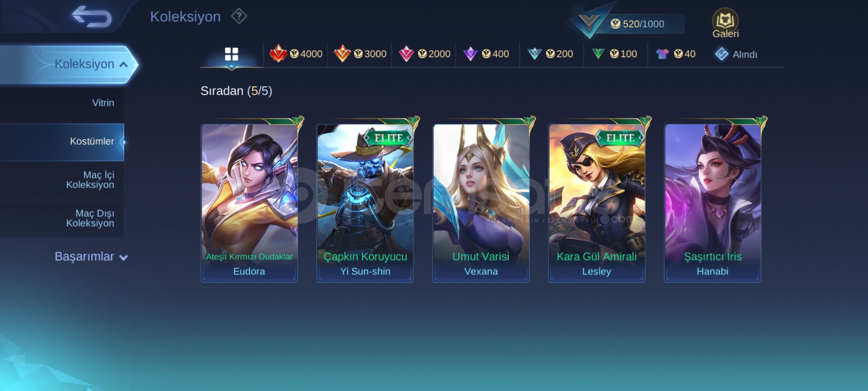Filter by shirt icon 40 tier
The image size is (868, 391).
pyautogui.click(x=675, y=54)
